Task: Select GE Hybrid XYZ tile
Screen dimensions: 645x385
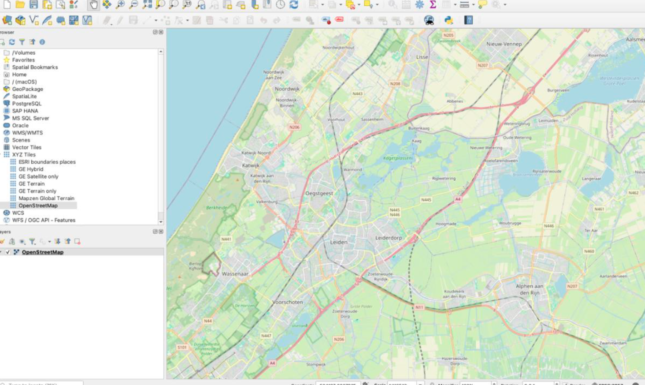Action: (31, 169)
